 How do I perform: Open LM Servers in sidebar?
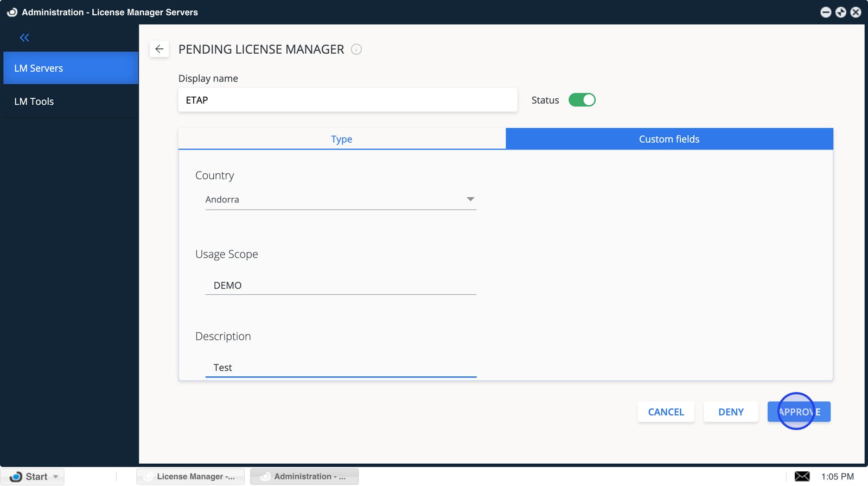click(71, 68)
